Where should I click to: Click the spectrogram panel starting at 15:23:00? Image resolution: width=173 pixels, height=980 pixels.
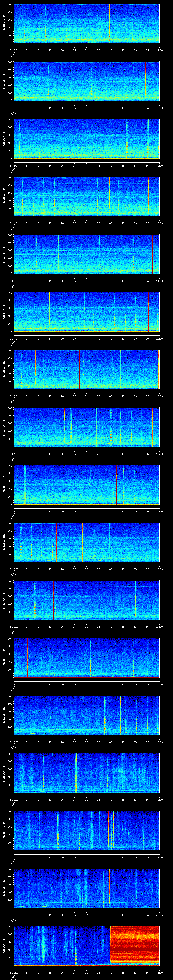coord(87,427)
